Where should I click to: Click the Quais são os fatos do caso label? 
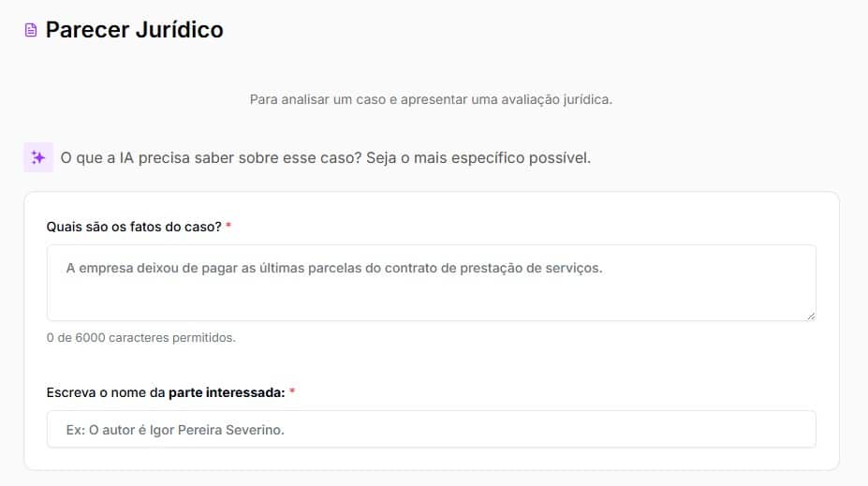pos(134,227)
